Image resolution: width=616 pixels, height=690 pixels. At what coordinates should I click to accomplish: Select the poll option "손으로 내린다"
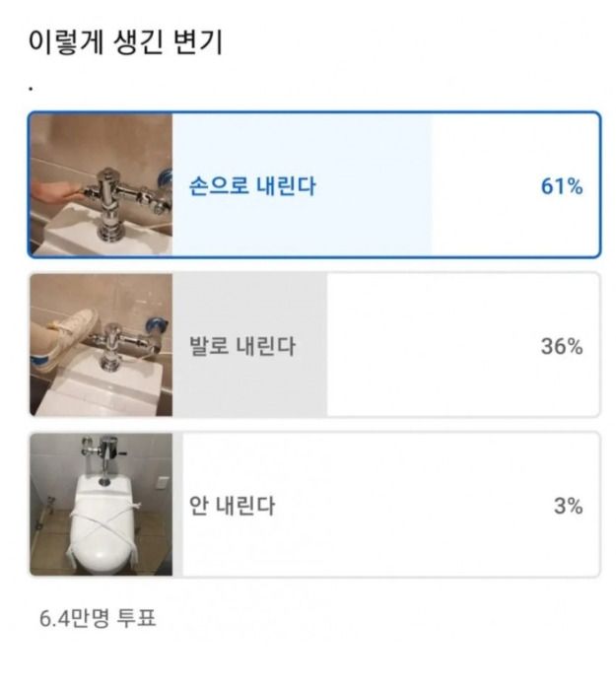253,185
